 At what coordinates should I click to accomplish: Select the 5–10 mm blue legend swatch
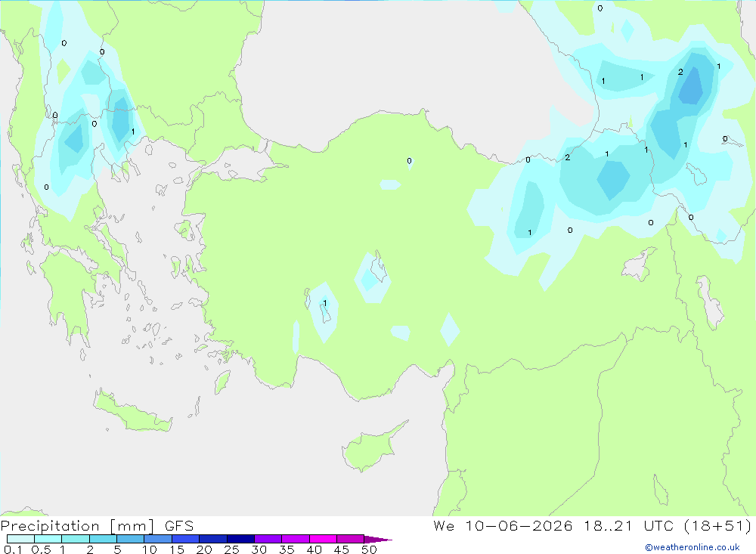tap(131, 539)
